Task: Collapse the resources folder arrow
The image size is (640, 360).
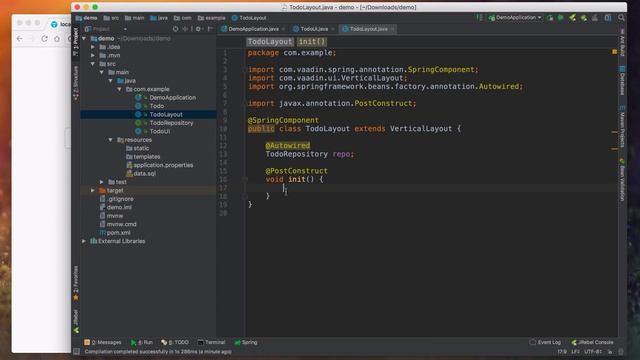Action: [111, 140]
